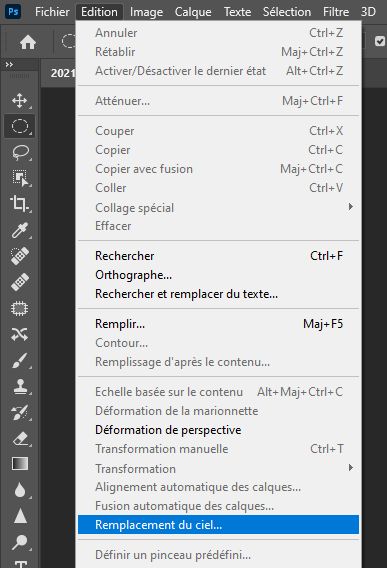
Task: Open the Filtre menu
Action: click(336, 12)
